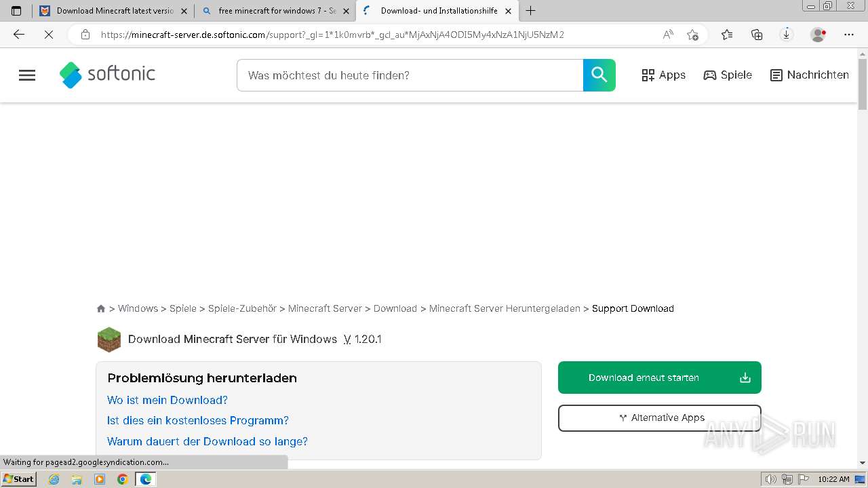
Task: Open the Nachrichten section
Action: (810, 75)
